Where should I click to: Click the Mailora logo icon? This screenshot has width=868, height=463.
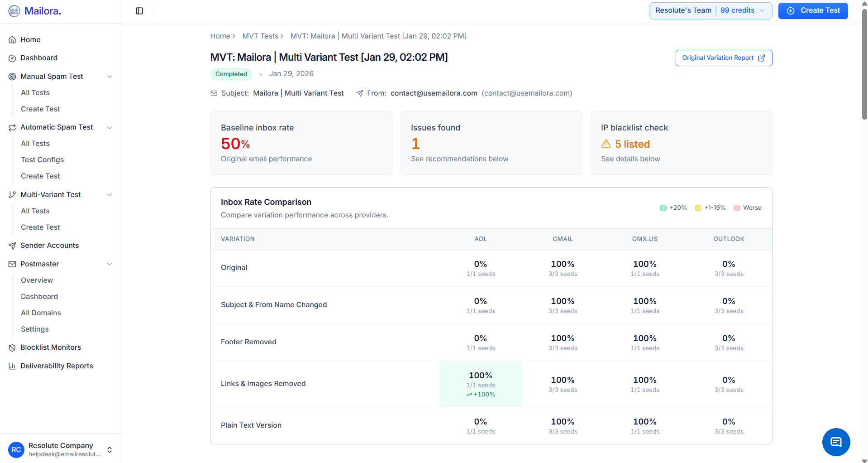pos(14,10)
